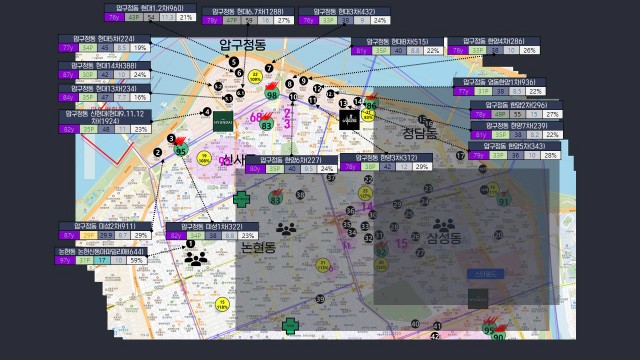Click black numbered marker 7

269,68
